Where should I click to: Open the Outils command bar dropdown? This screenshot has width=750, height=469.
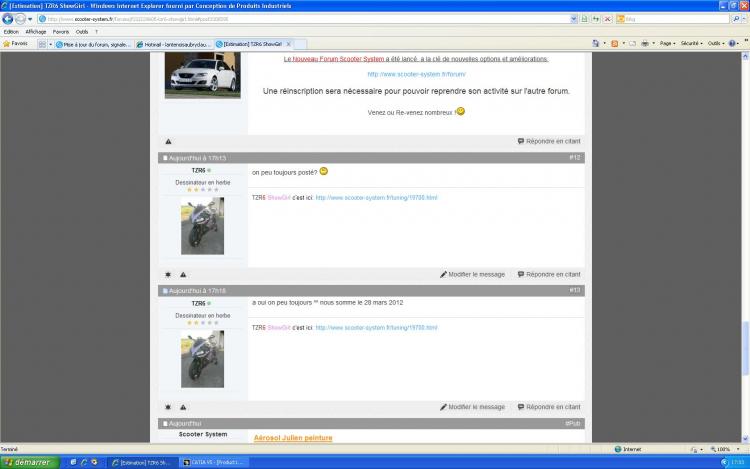tap(716, 44)
